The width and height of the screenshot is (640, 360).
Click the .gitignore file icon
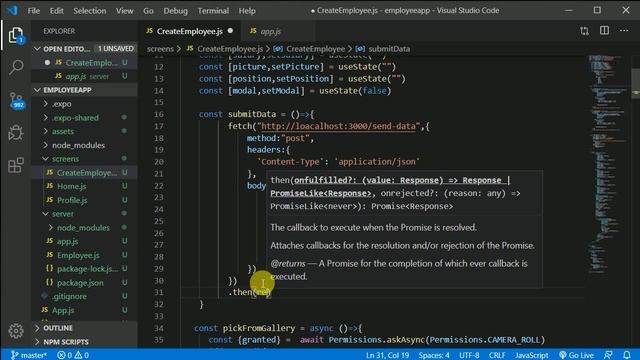(x=45, y=296)
